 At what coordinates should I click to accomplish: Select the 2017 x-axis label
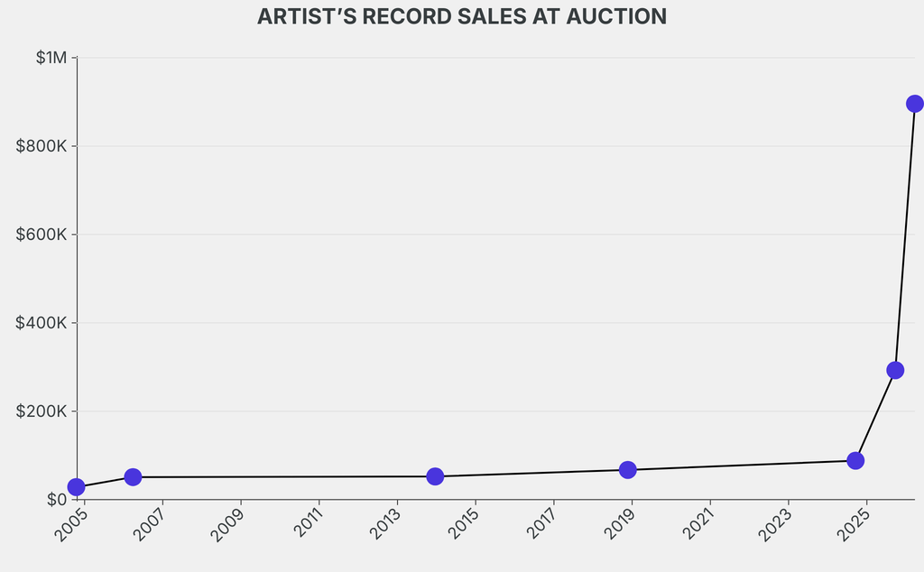pos(541,525)
